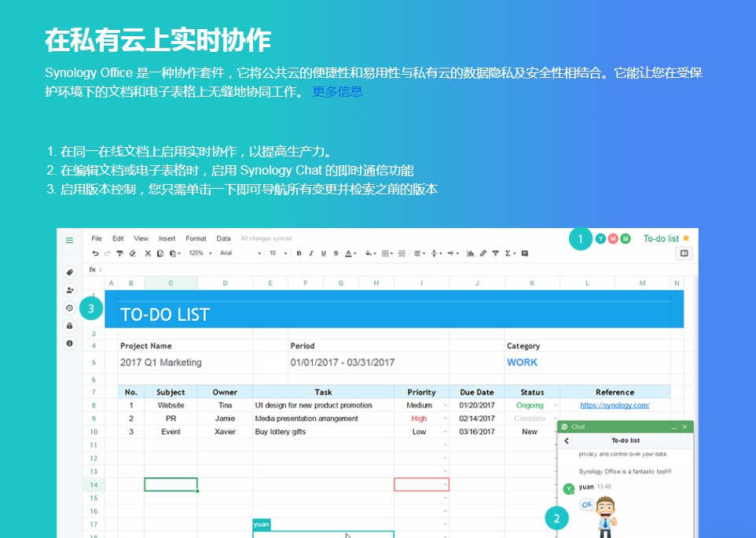Open version history clock icon
The width and height of the screenshot is (756, 538).
click(x=69, y=308)
